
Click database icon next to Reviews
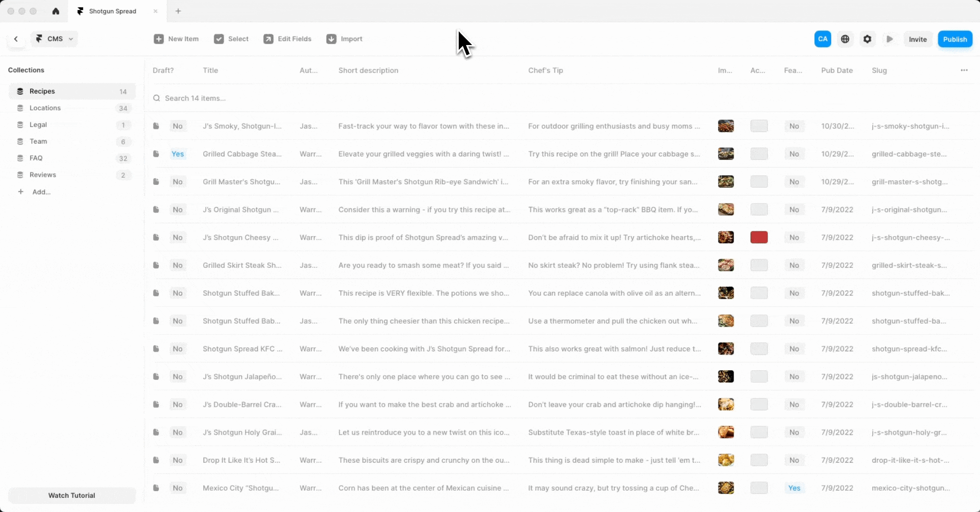click(20, 175)
